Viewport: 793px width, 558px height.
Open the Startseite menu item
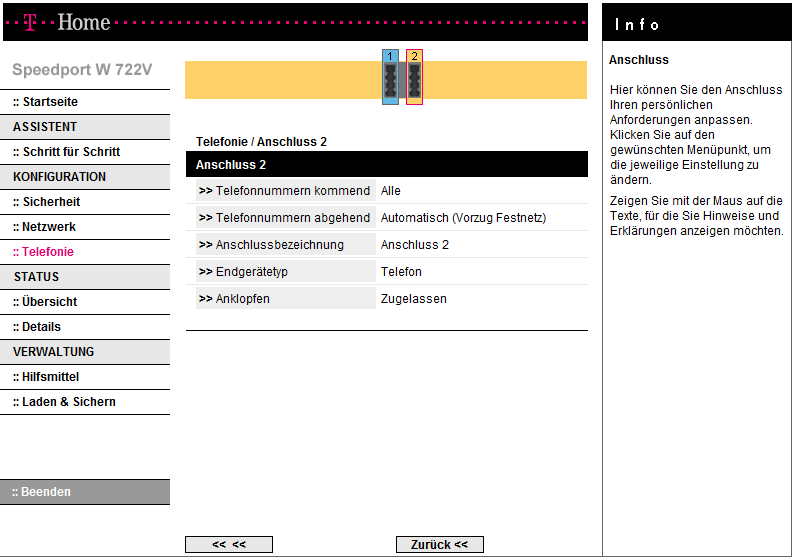pyautogui.click(x=45, y=102)
